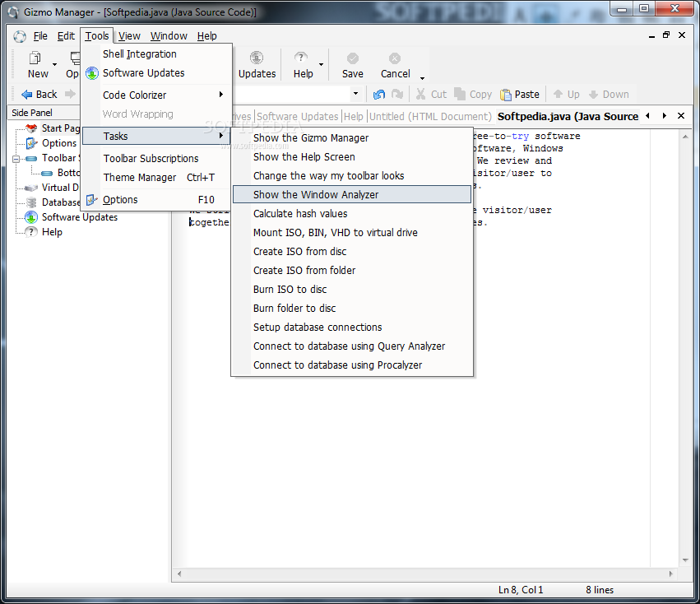Close the current document tab
700x604 pixels.
[x=681, y=116]
